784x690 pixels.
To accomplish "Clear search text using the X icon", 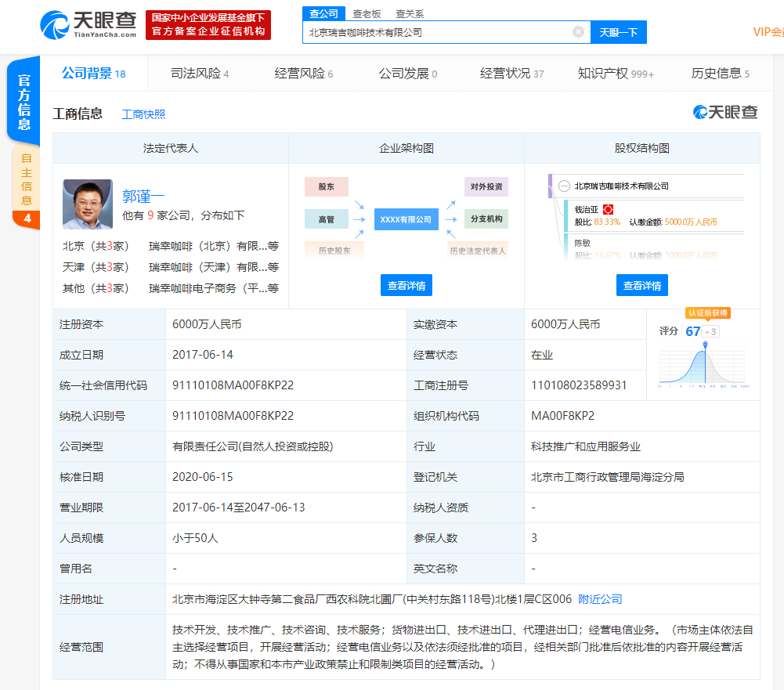I will tap(579, 31).
